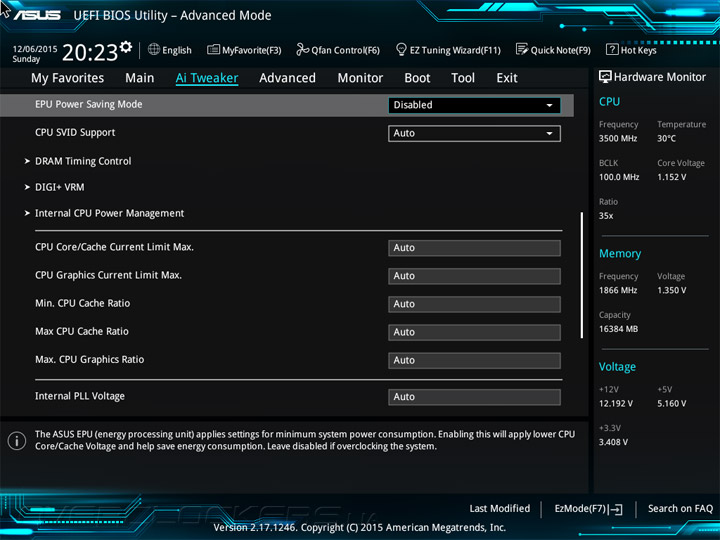Click the ASUS logo
Screen dimensions: 720x540
[37, 15]
